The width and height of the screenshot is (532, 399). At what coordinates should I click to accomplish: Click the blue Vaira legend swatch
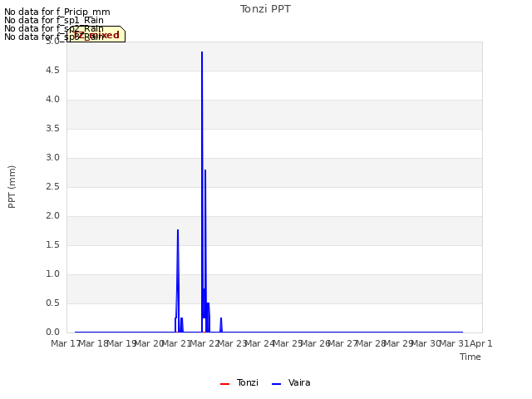(x=277, y=384)
